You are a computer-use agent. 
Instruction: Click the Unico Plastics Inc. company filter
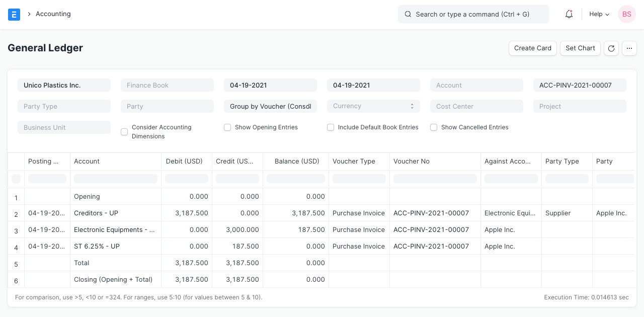pos(64,85)
